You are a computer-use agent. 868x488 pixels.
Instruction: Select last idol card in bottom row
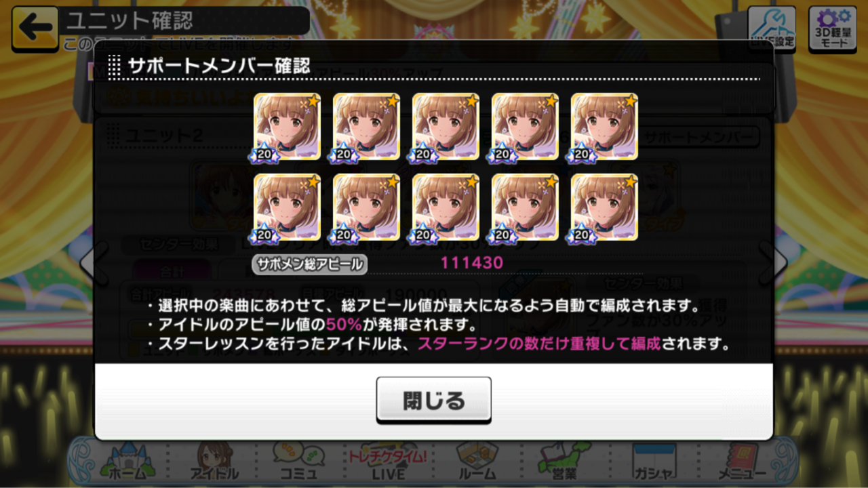click(x=604, y=208)
